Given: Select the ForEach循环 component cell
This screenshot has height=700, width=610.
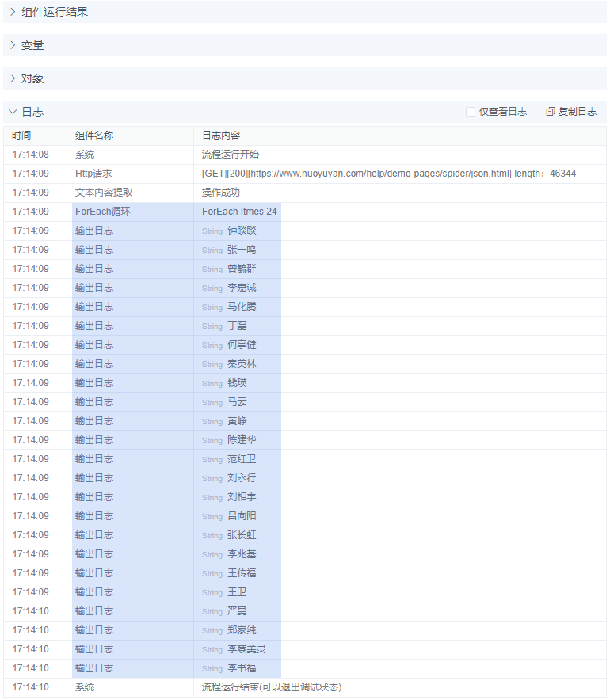Looking at the screenshot, I should click(x=103, y=212).
